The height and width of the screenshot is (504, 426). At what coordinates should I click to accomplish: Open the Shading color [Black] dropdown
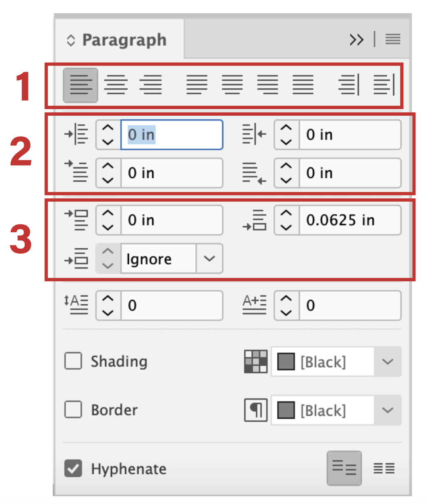[x=388, y=362]
